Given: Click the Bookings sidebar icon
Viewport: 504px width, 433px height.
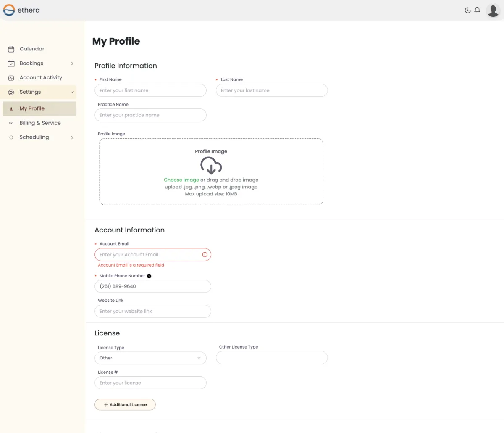Looking at the screenshot, I should (x=11, y=63).
